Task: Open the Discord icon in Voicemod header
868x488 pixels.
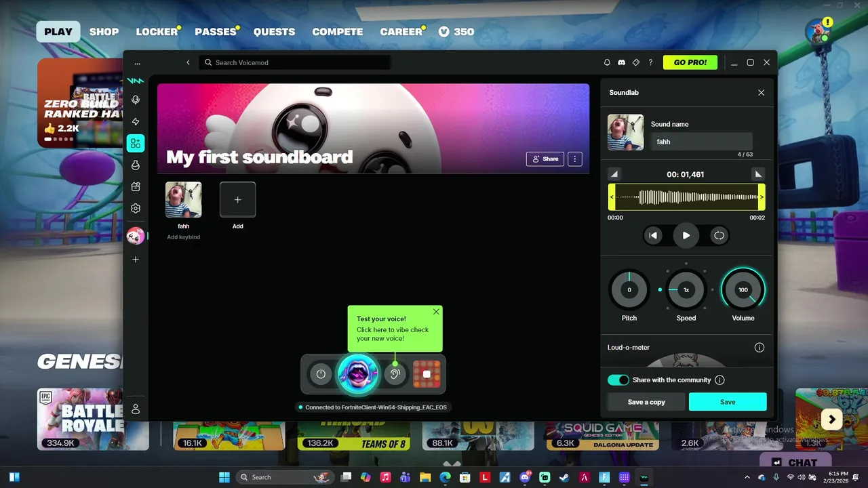Action: click(621, 62)
